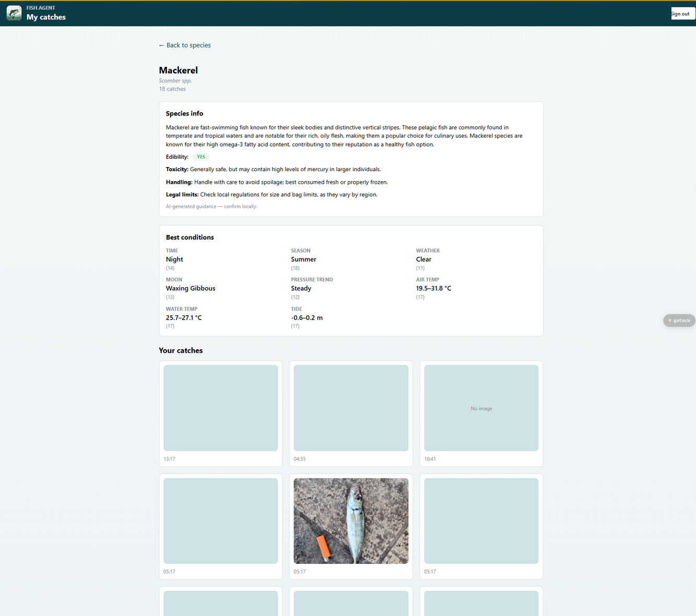Click the YES edibility badge
Image resolution: width=696 pixels, height=616 pixels.
[201, 157]
